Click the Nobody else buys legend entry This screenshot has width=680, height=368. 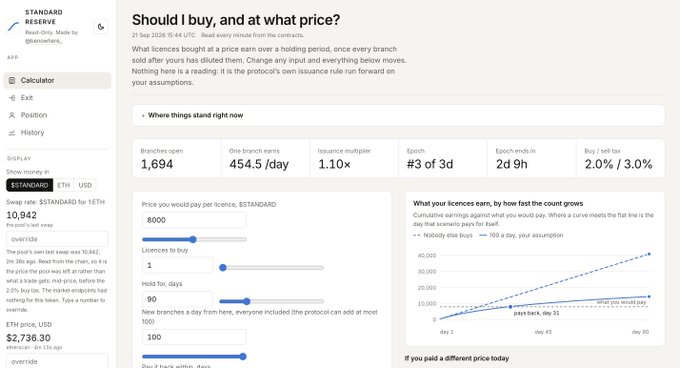[443, 235]
